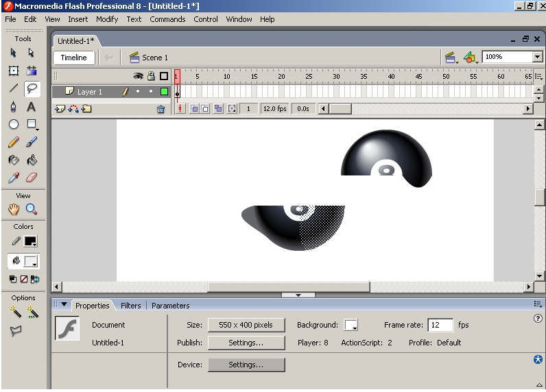Select the Text tool
Image resolution: width=546 pixels, height=392 pixels.
point(31,106)
